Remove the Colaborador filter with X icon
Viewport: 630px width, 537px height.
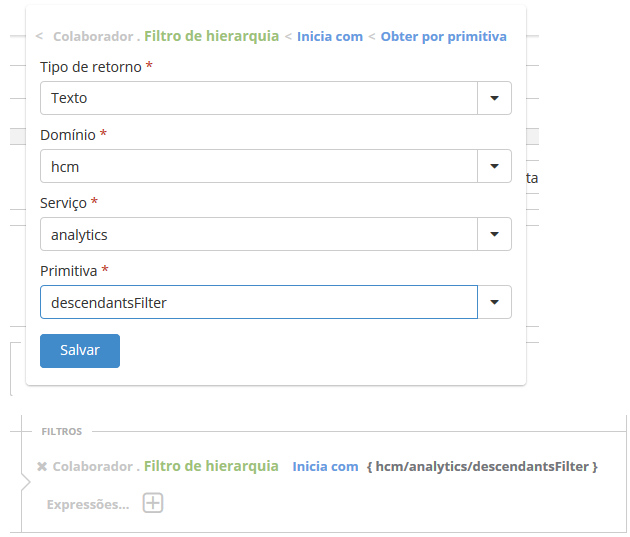pos(42,467)
